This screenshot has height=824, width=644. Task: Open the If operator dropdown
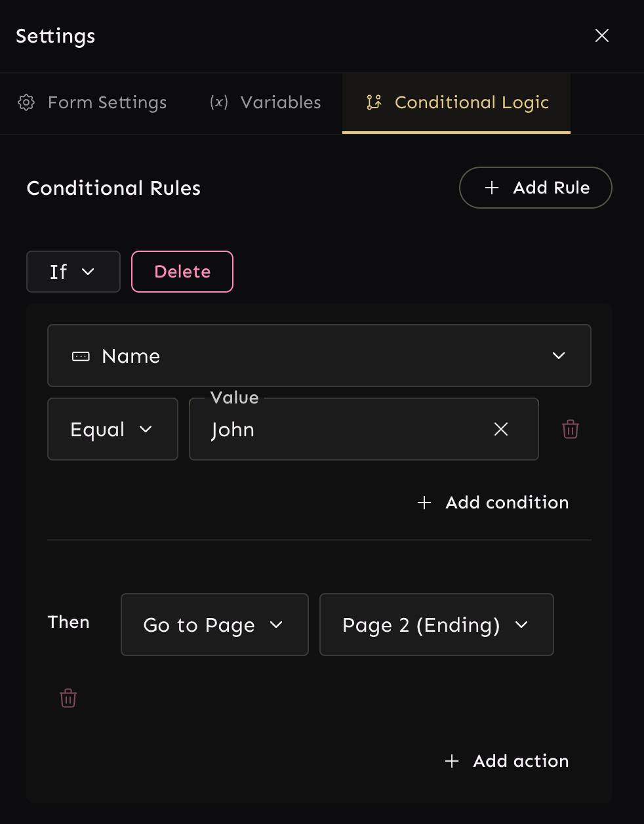tap(73, 272)
